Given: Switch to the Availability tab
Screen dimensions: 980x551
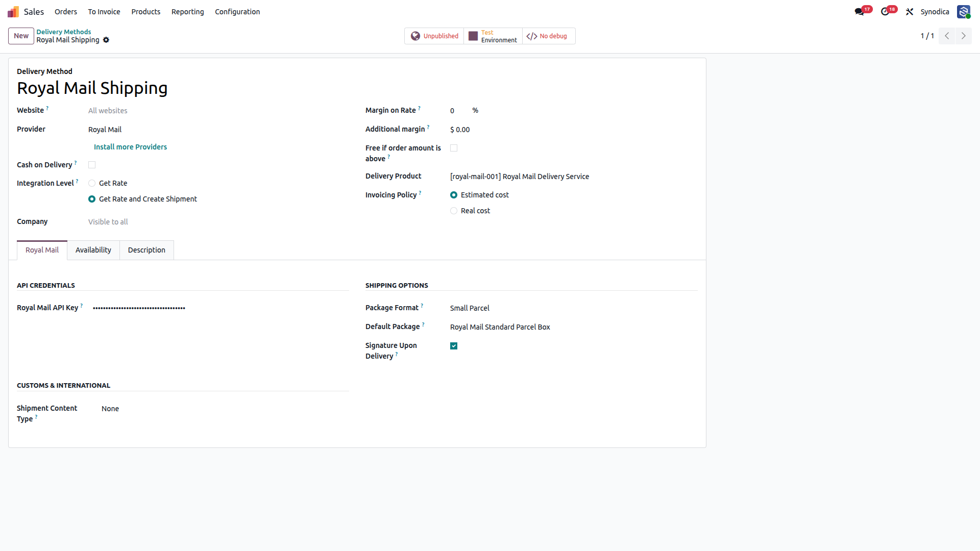Looking at the screenshot, I should [x=93, y=250].
